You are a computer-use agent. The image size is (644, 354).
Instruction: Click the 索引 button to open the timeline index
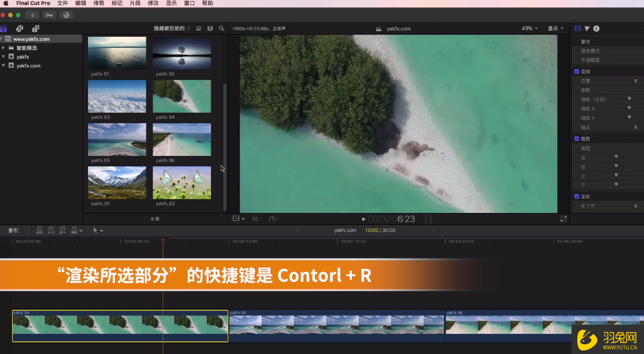[x=14, y=230]
